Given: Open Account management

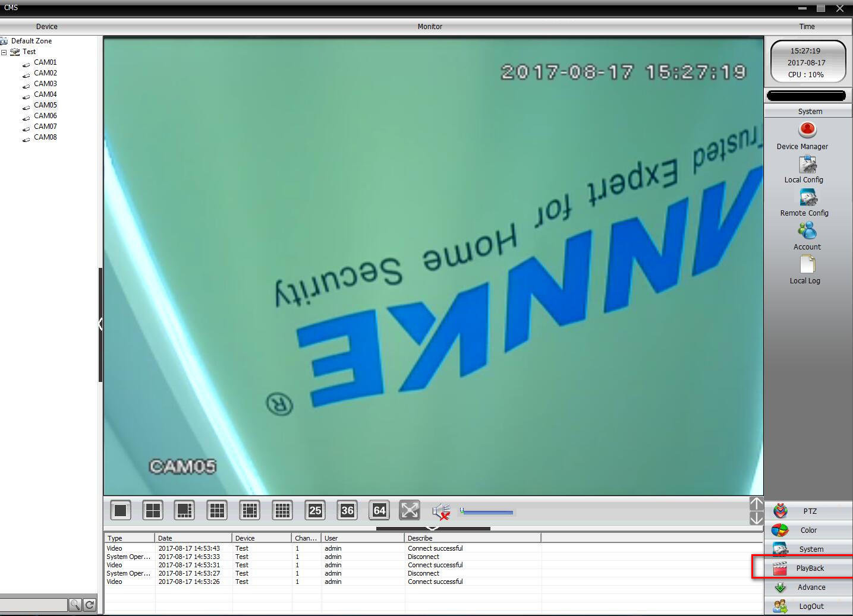Looking at the screenshot, I should click(807, 236).
